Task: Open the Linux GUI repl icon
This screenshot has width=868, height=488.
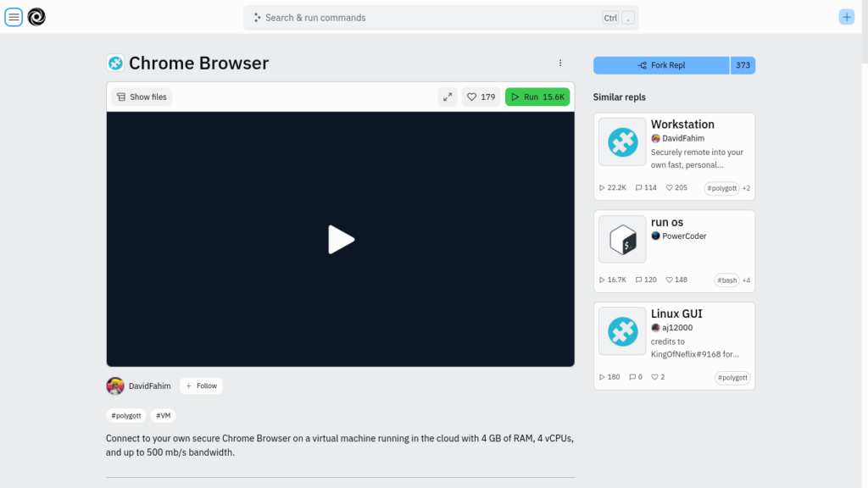Action: [x=622, y=330]
